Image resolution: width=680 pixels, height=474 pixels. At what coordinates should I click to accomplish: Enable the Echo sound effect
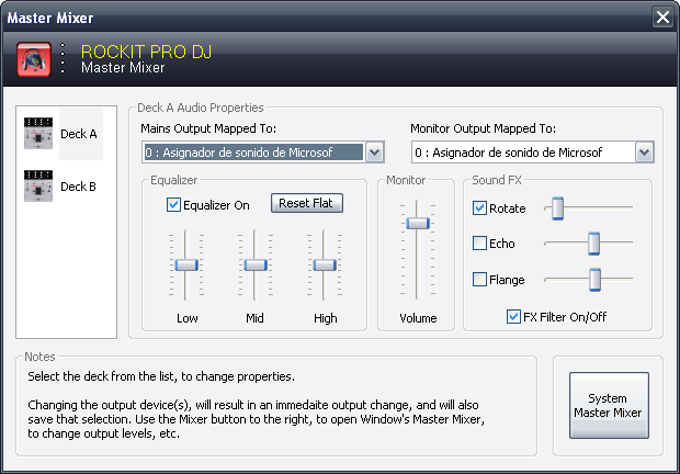(x=479, y=243)
